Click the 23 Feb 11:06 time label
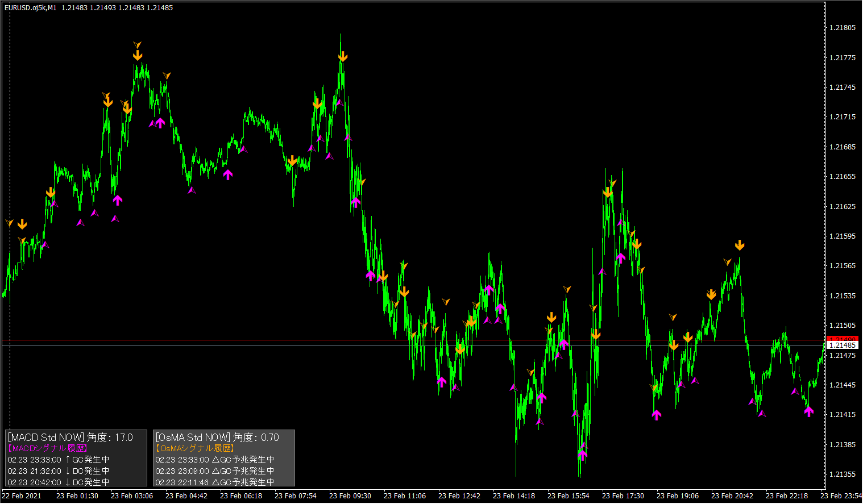Viewport: 863px width, 504px height. [x=405, y=496]
